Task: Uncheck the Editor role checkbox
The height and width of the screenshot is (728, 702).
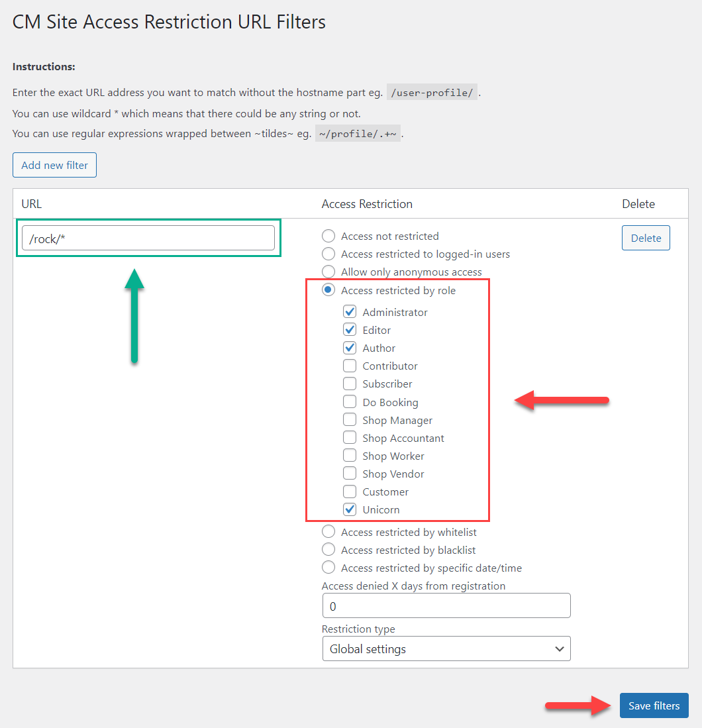Action: click(350, 330)
